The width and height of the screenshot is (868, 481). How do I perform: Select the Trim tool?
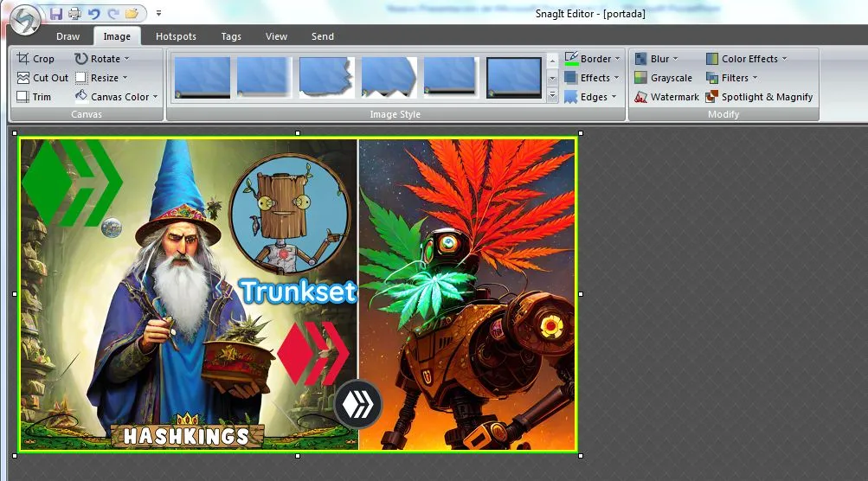pyautogui.click(x=34, y=97)
